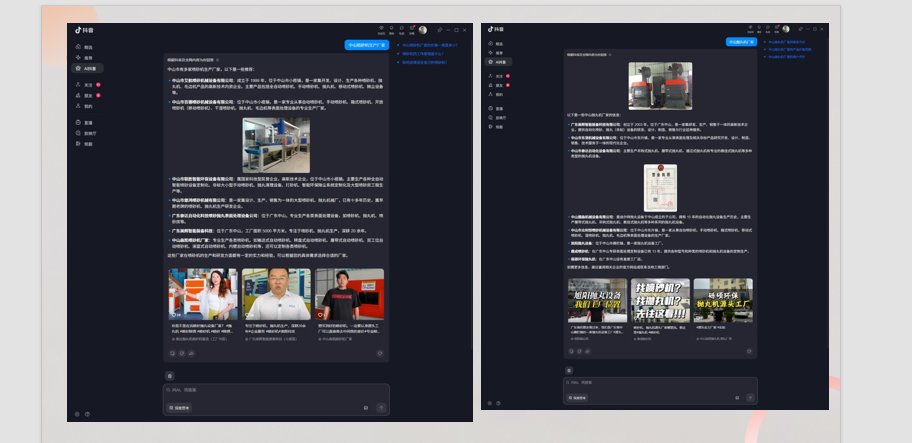Open 精选 in left window sidebar

(x=84, y=47)
